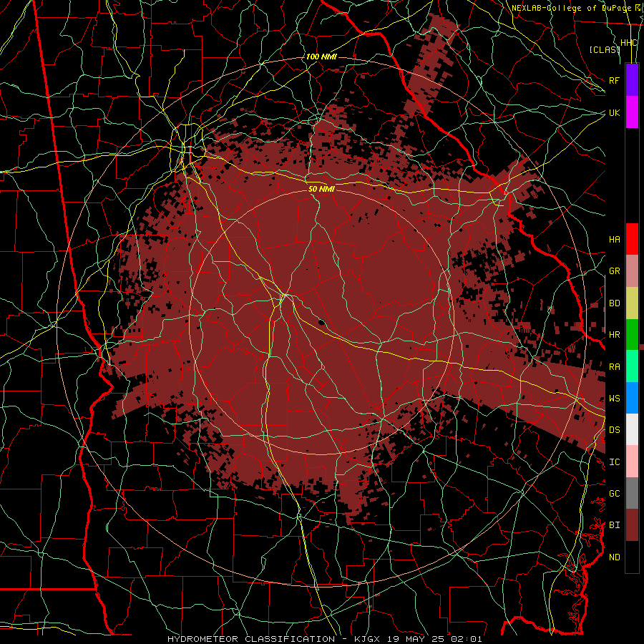
Task: Click the "HYDROMETEOR CLASSIFICATION" caption text
Action: (251, 639)
